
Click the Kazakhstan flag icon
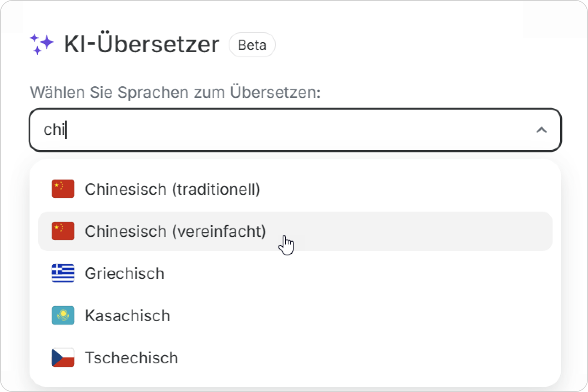click(x=63, y=315)
